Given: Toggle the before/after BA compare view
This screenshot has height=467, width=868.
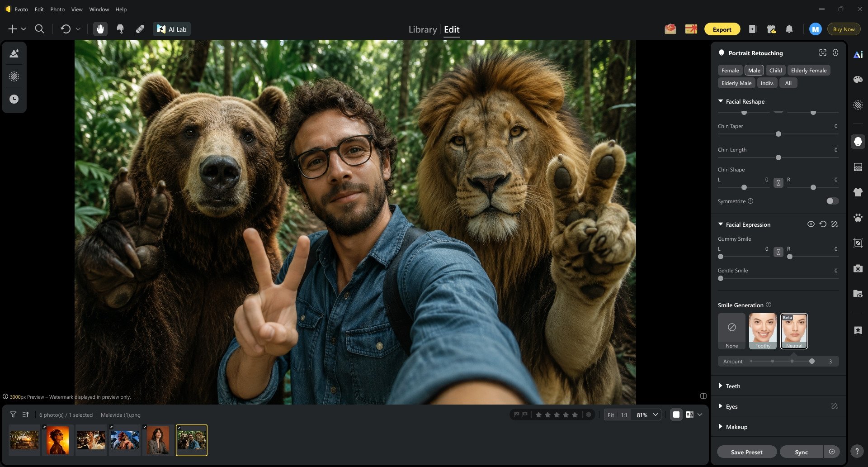Looking at the screenshot, I should (689, 415).
